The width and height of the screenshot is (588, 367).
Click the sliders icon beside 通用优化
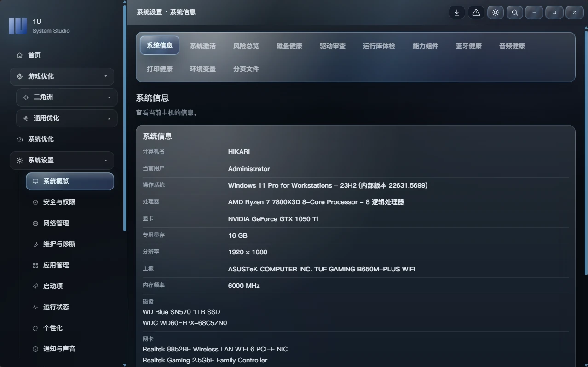coord(26,118)
